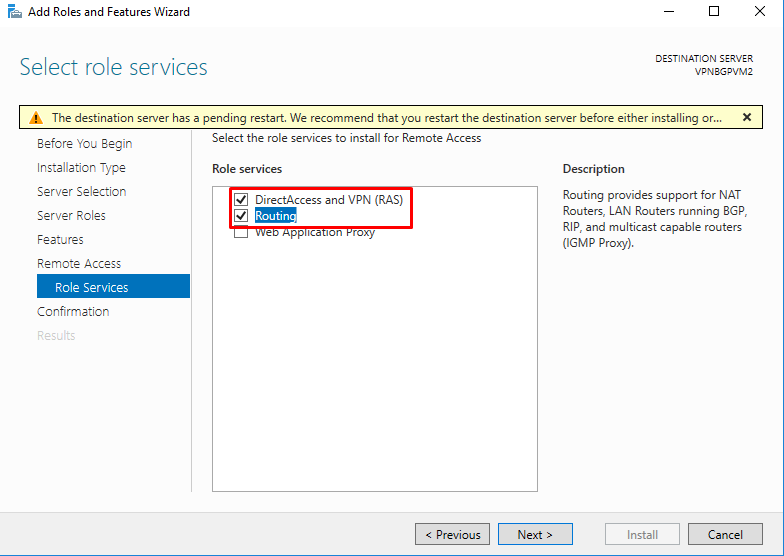784x556 pixels.
Task: Select the Routing role service label
Action: tap(275, 216)
